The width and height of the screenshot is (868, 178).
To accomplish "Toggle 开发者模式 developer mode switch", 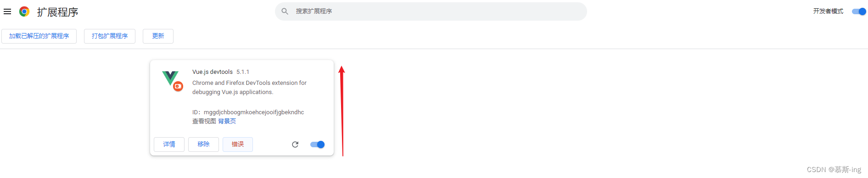I will [x=859, y=11].
